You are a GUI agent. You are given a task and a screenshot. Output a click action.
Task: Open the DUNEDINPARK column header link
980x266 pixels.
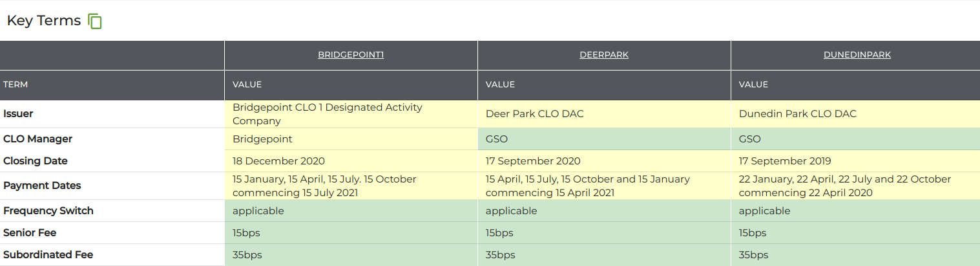(x=857, y=55)
